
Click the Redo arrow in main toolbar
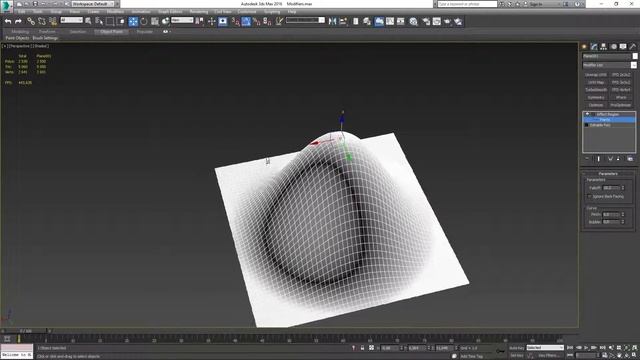[x=18, y=21]
